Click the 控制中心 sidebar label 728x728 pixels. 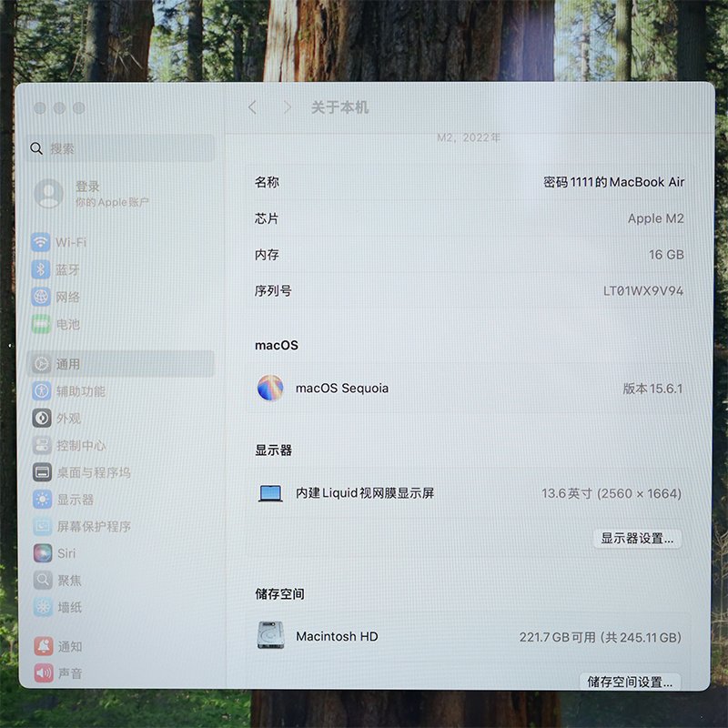pos(81,446)
